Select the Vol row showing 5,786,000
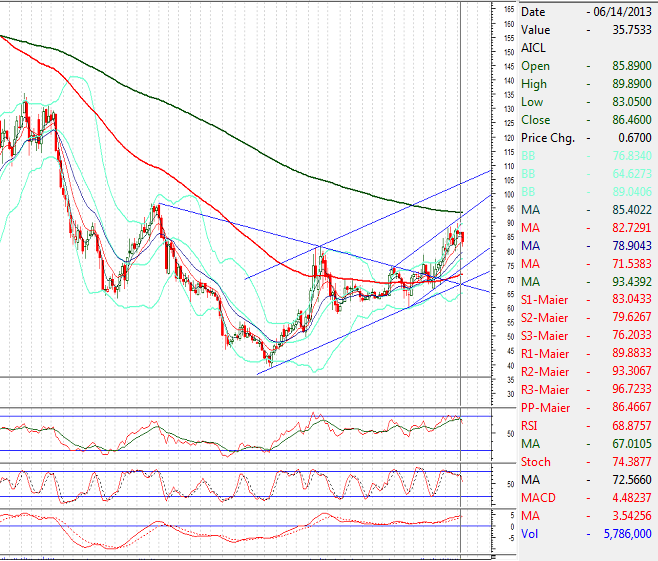This screenshot has width=658, height=561. click(x=586, y=535)
